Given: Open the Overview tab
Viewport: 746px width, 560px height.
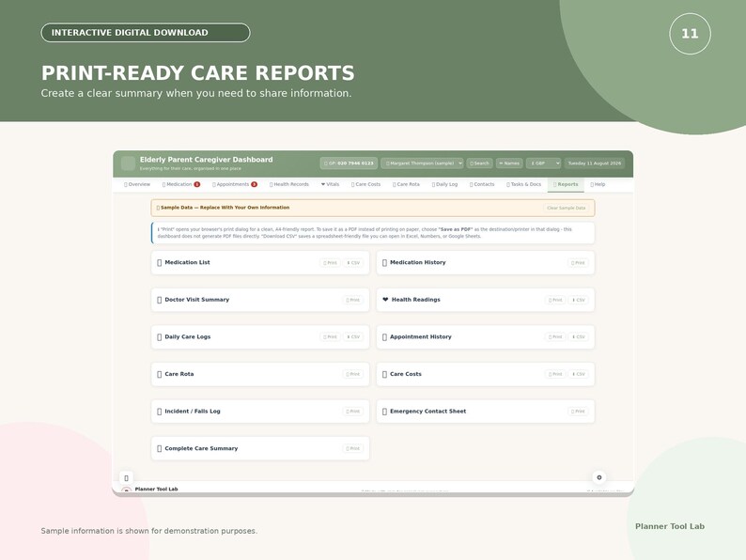Looking at the screenshot, I should (137, 184).
